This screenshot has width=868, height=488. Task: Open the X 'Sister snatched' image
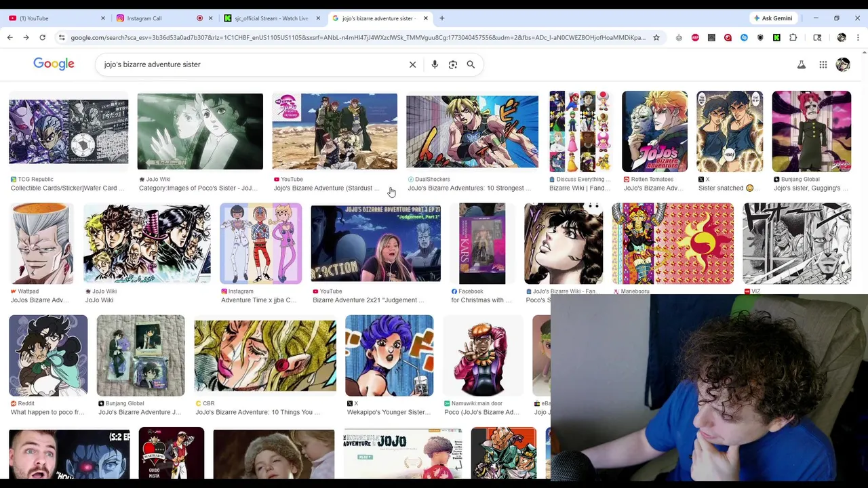pyautogui.click(x=730, y=131)
